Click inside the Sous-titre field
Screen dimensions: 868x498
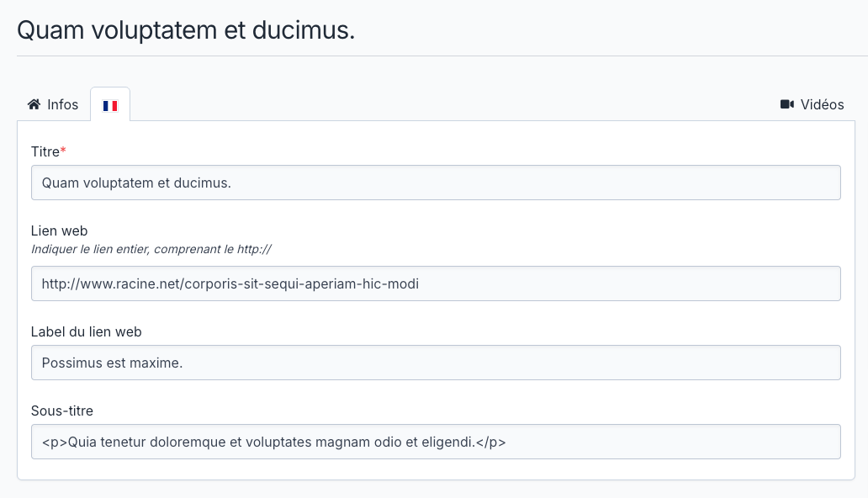pos(436,442)
